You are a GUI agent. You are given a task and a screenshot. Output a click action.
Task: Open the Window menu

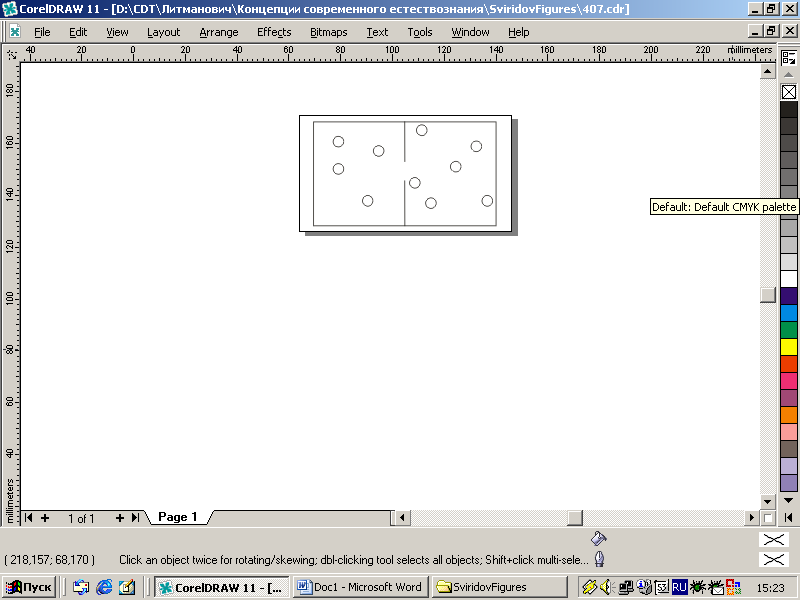[x=470, y=32]
